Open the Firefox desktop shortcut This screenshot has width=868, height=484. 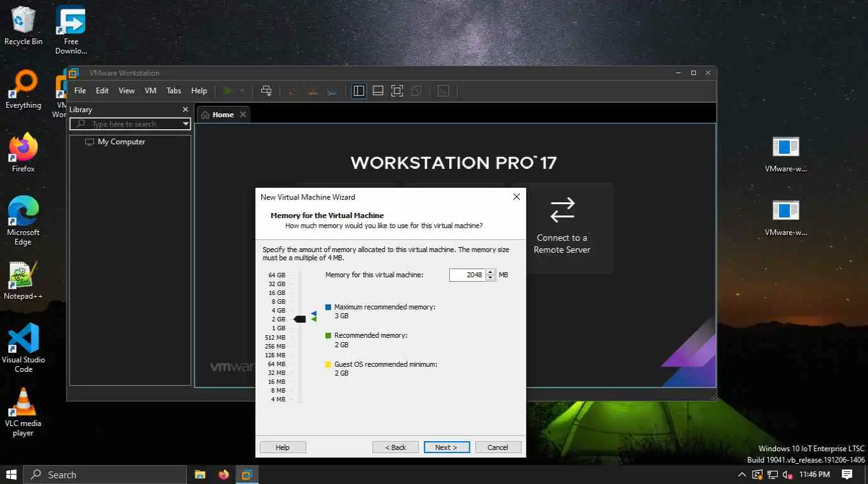[23, 153]
